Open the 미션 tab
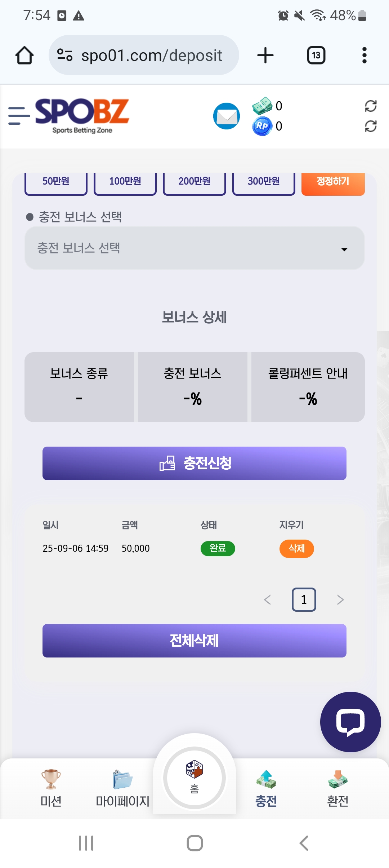Image resolution: width=389 pixels, height=868 pixels. (51, 788)
